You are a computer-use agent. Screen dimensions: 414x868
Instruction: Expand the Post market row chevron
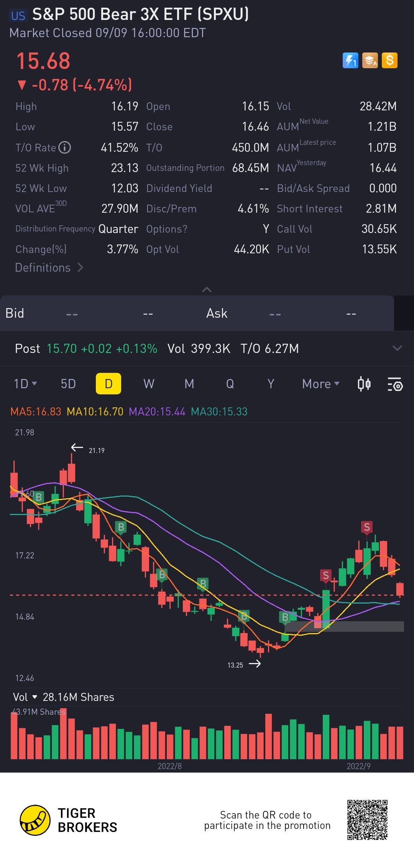click(x=397, y=348)
